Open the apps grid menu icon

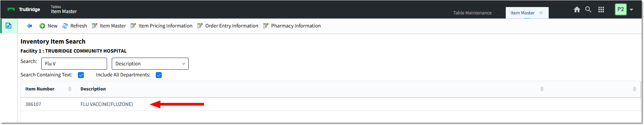pos(601,9)
